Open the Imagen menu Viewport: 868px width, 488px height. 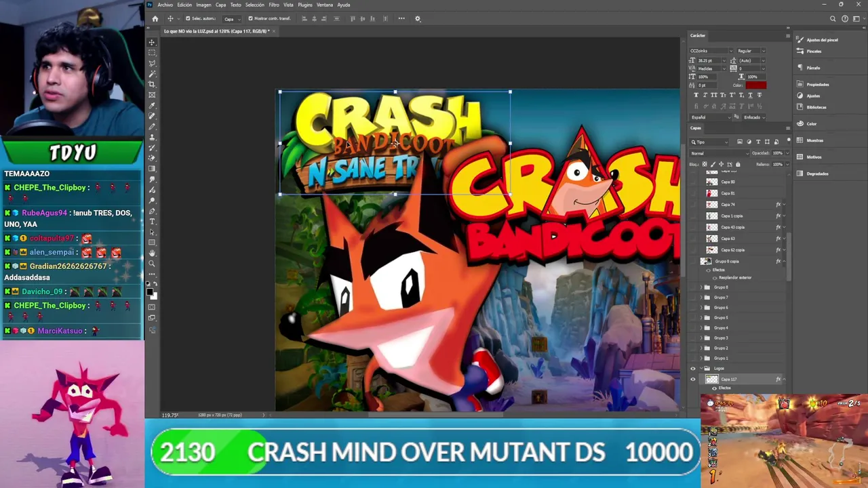(203, 5)
